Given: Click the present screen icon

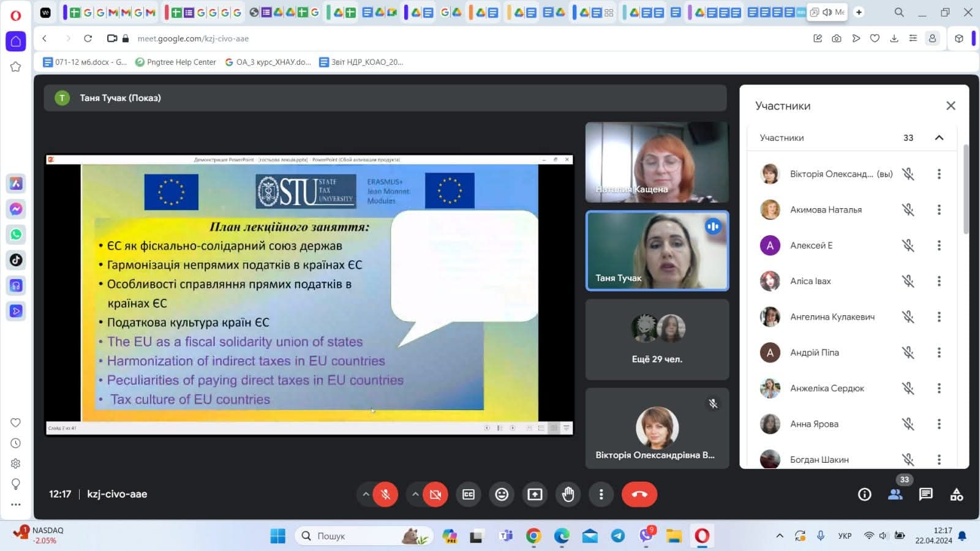Looking at the screenshot, I should click(x=535, y=494).
